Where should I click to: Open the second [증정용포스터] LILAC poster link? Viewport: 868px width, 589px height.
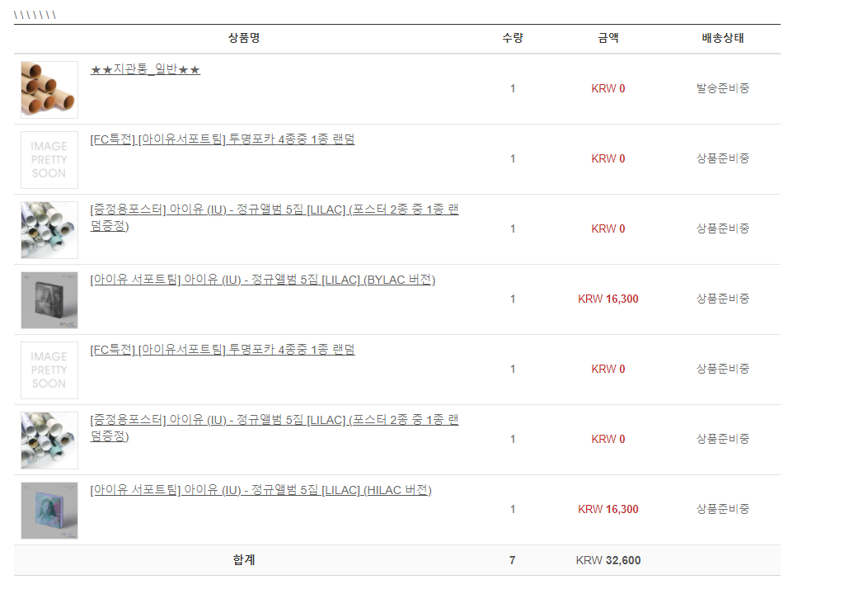[x=274, y=421]
